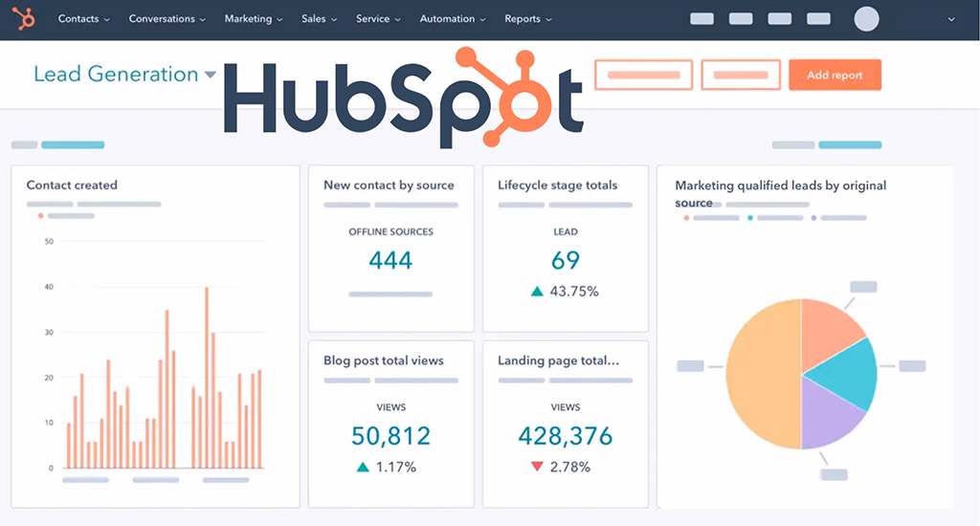The width and height of the screenshot is (980, 526).
Task: Click the green up arrow beside 1.17%
Action: [x=363, y=467]
